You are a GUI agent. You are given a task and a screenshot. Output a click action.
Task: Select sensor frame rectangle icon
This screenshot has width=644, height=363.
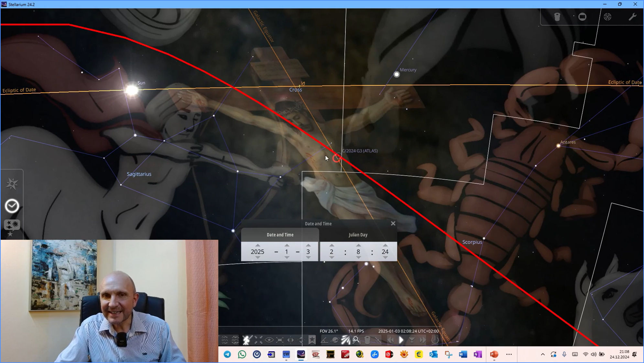(x=582, y=17)
